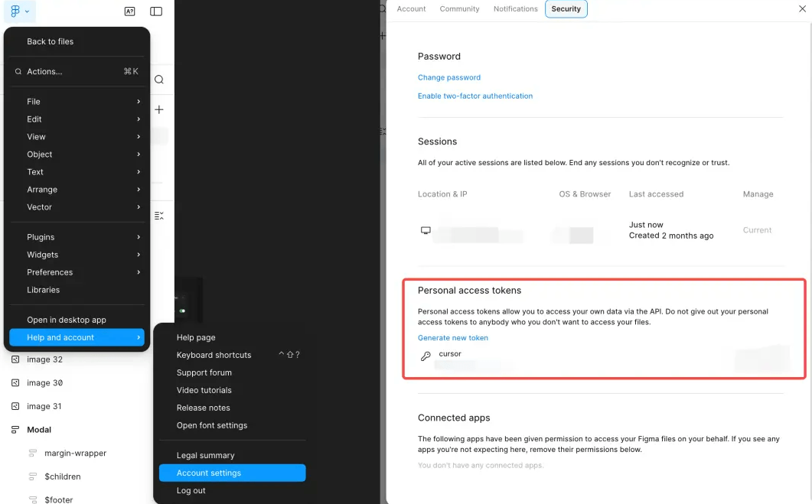Select the $children layer
Image resolution: width=812 pixels, height=504 pixels.
point(63,476)
